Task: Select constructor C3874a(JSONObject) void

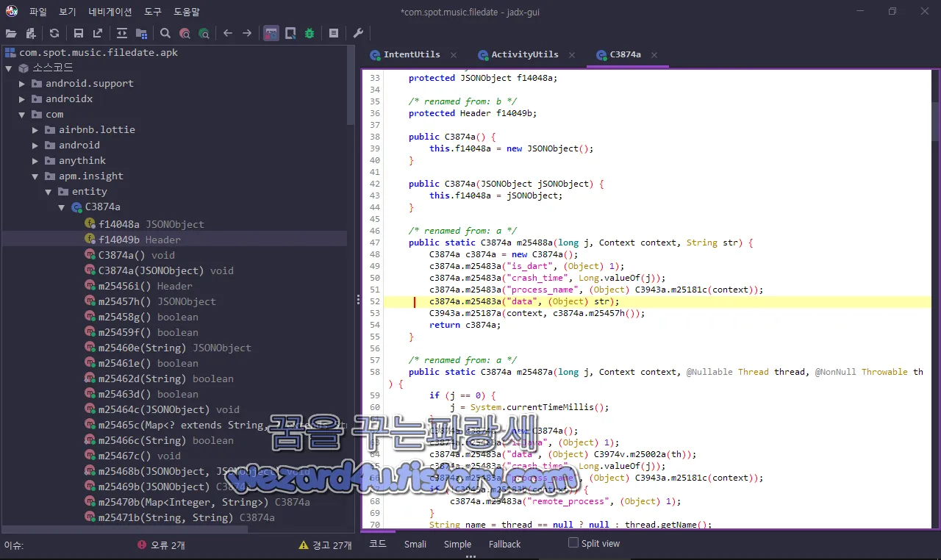Action: (165, 270)
